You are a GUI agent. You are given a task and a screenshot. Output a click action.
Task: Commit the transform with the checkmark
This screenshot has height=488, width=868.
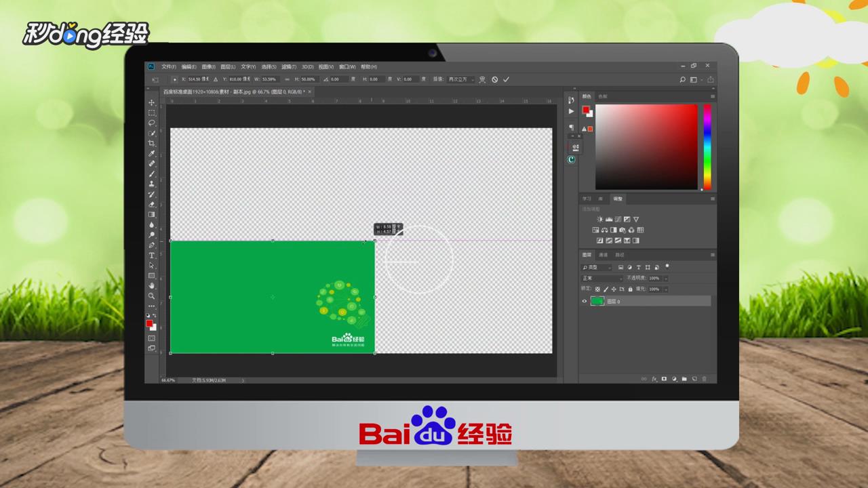(506, 79)
